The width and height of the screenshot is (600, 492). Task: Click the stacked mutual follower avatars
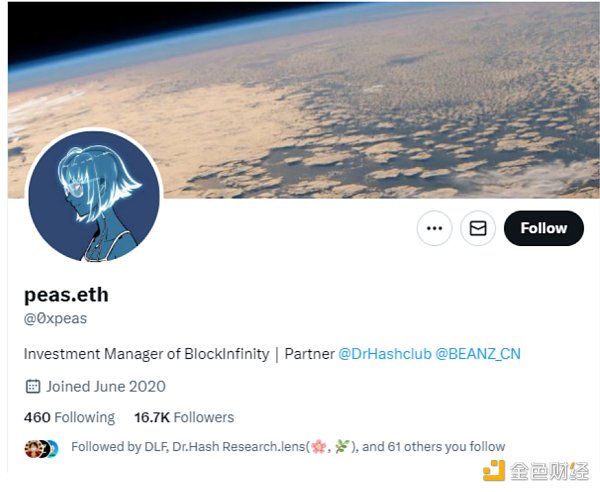point(41,447)
